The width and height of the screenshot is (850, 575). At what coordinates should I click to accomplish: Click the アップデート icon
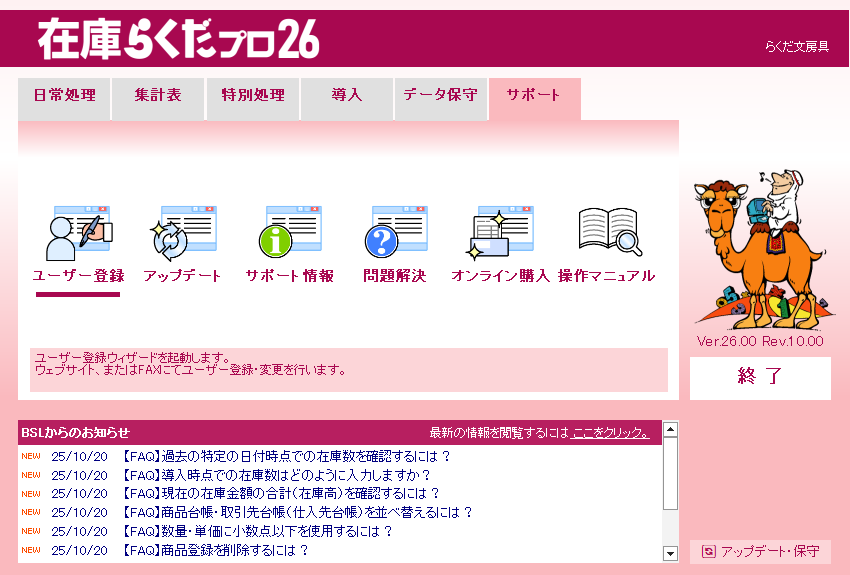(x=182, y=235)
